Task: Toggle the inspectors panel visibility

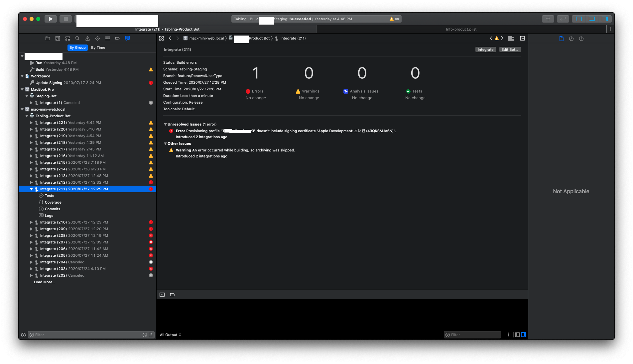Action: (x=605, y=19)
